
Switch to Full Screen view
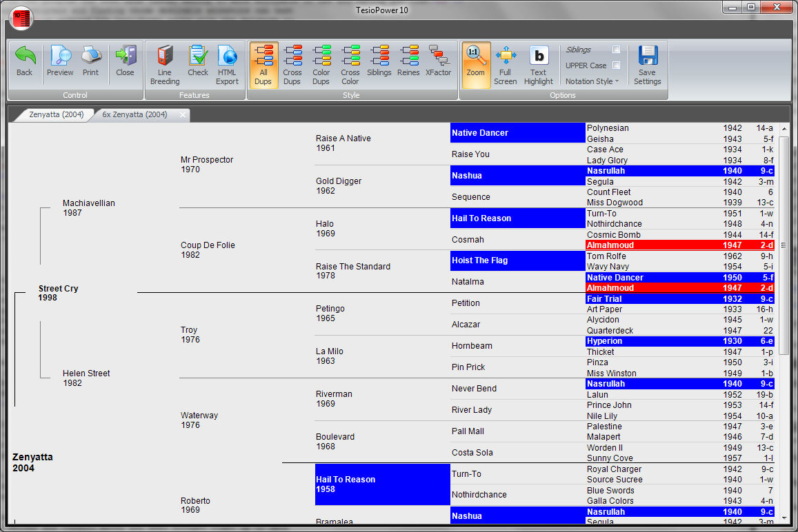coord(506,65)
